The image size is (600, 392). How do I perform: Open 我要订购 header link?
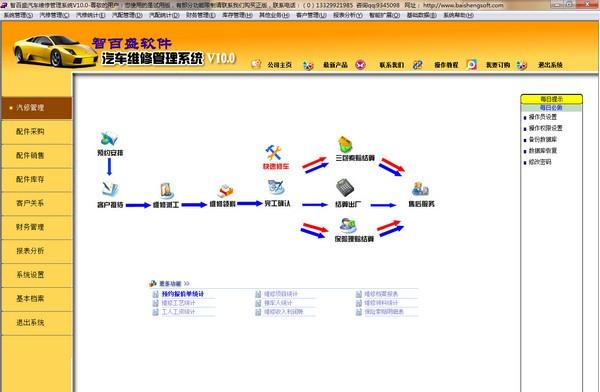tap(498, 65)
